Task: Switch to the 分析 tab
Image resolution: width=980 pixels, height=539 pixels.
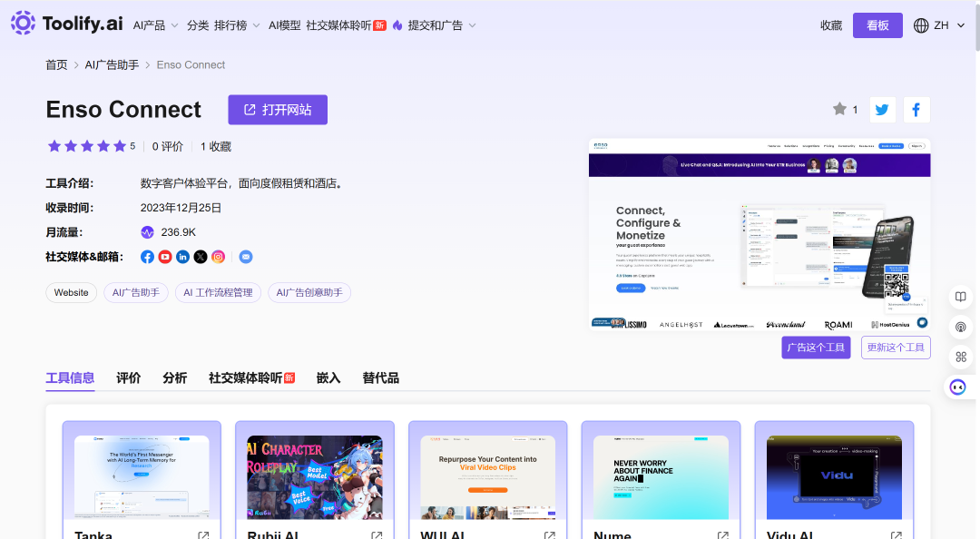Action: tap(174, 377)
